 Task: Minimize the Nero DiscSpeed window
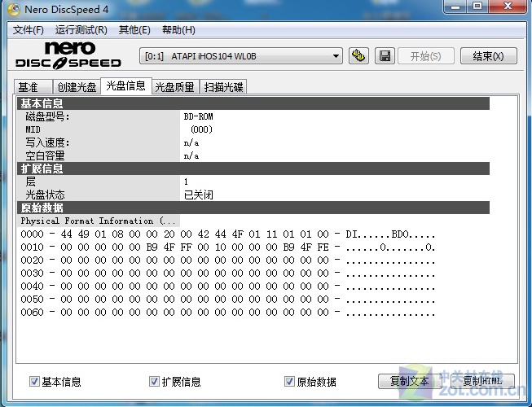(x=455, y=7)
